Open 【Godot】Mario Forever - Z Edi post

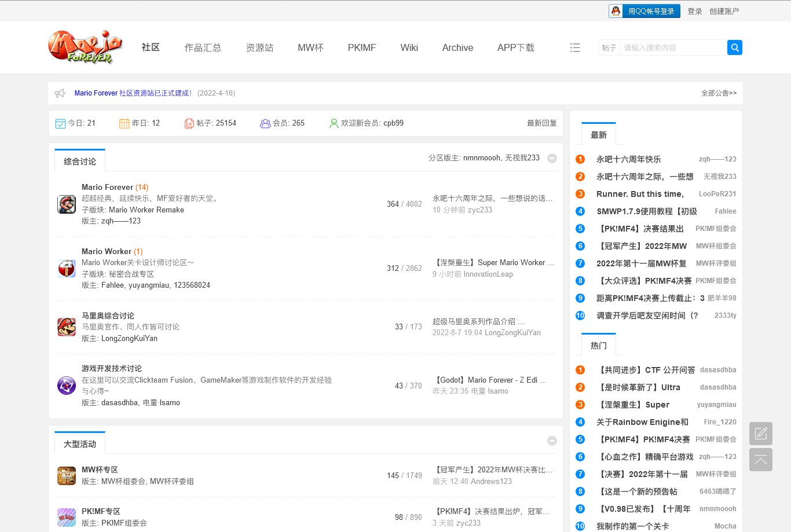pos(489,380)
